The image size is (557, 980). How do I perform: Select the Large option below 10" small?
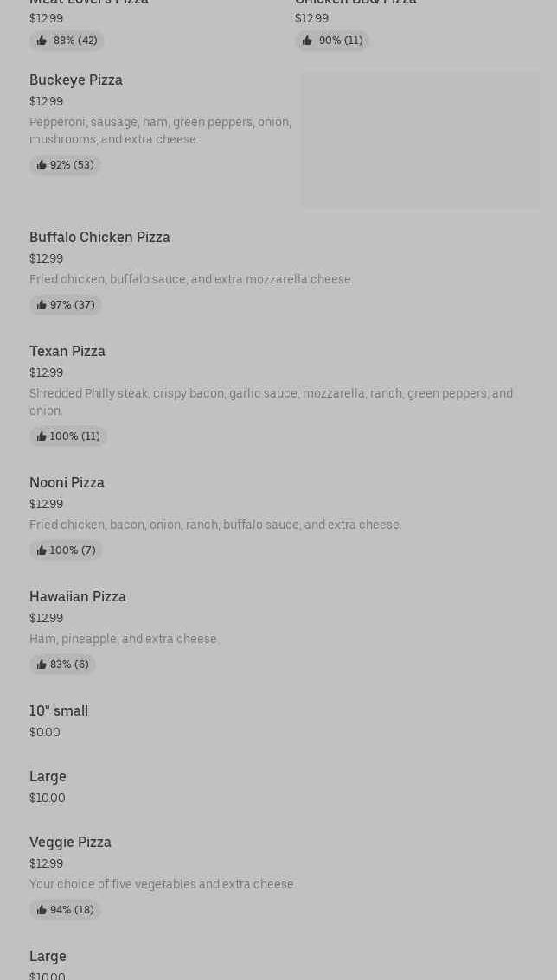coord(48,776)
